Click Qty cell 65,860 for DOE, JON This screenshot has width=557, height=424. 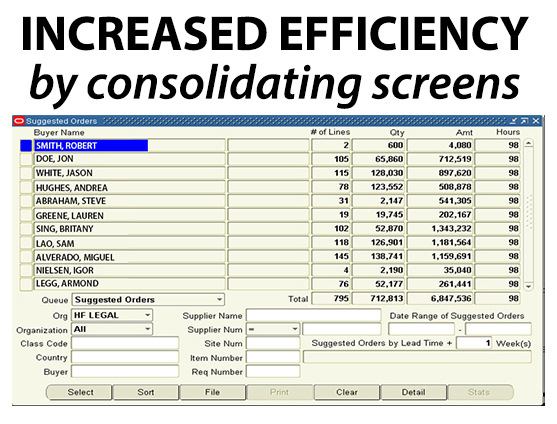(378, 159)
